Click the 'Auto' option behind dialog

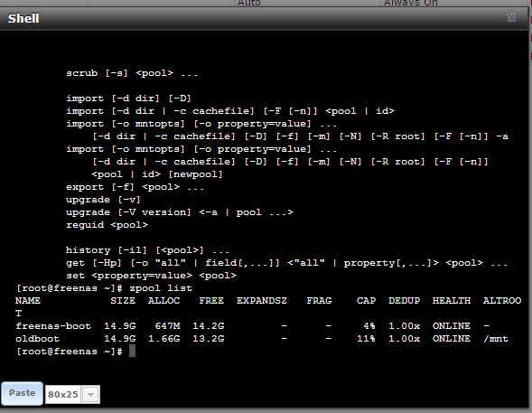248,3
